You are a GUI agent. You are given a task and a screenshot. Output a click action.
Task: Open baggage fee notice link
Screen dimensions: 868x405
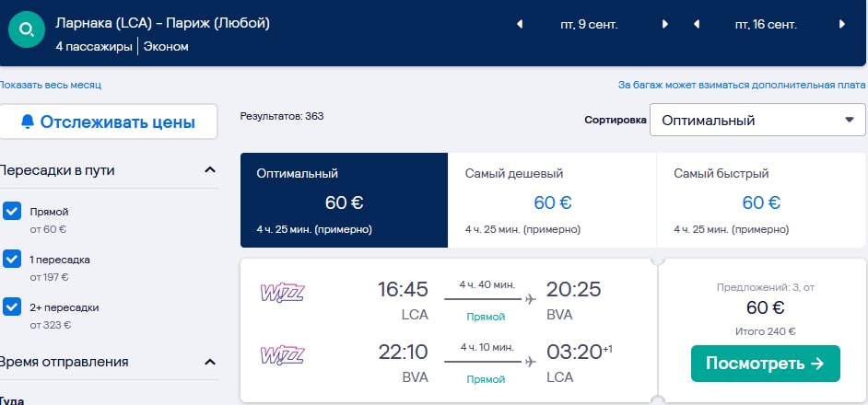tap(742, 86)
